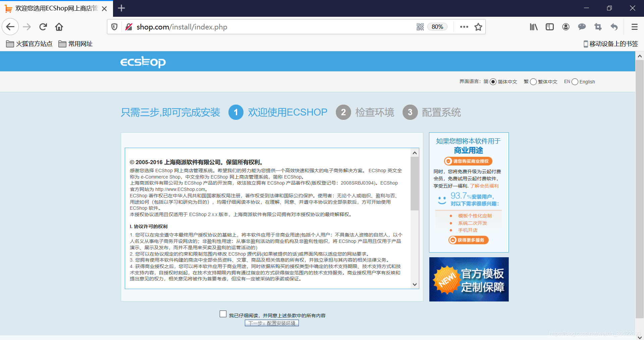Click the license agreement scroll down arrow
Screen dimensions: 644x340
click(415, 284)
